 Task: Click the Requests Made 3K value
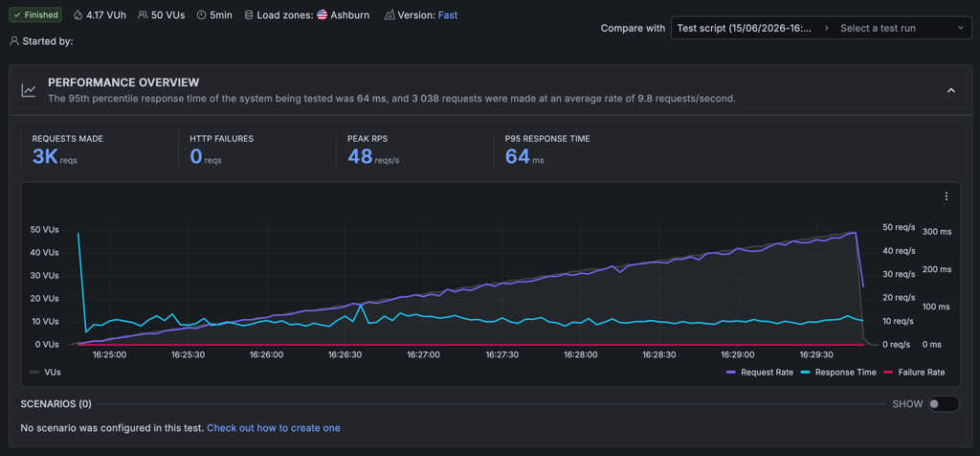[46, 156]
